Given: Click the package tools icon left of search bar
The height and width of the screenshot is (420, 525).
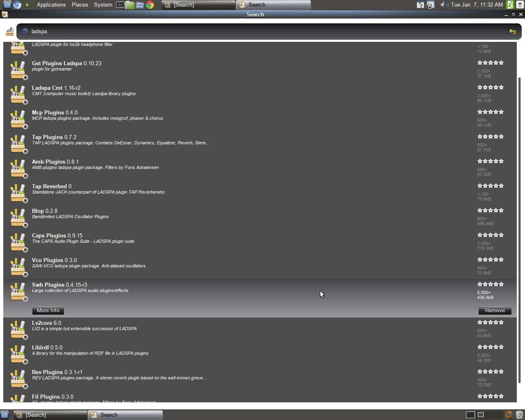Looking at the screenshot, I should [x=10, y=32].
